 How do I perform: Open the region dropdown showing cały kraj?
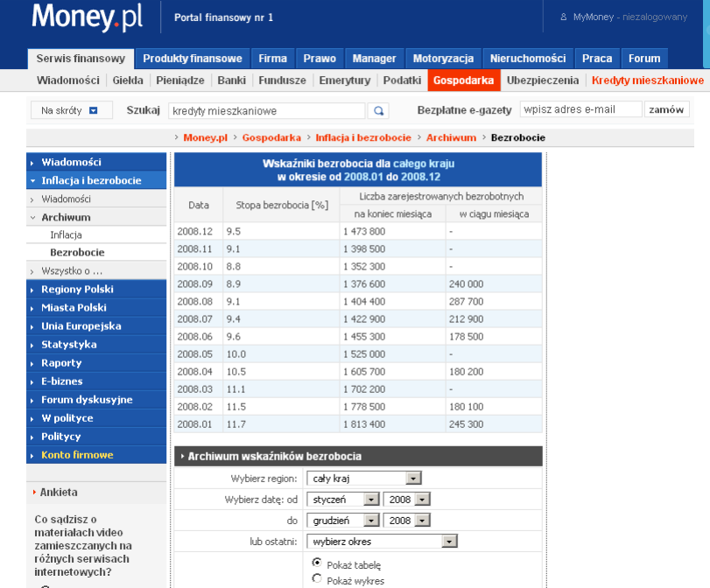[x=364, y=478]
